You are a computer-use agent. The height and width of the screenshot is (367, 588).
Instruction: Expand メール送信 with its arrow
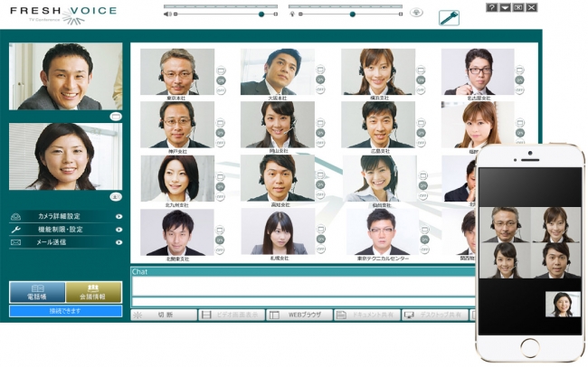coord(119,242)
